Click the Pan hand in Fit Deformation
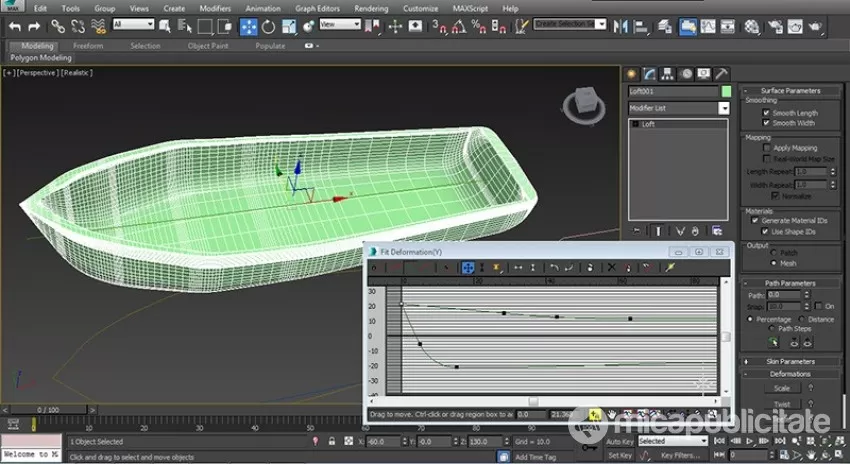Viewport: 850px width, 464px height. click(612, 414)
